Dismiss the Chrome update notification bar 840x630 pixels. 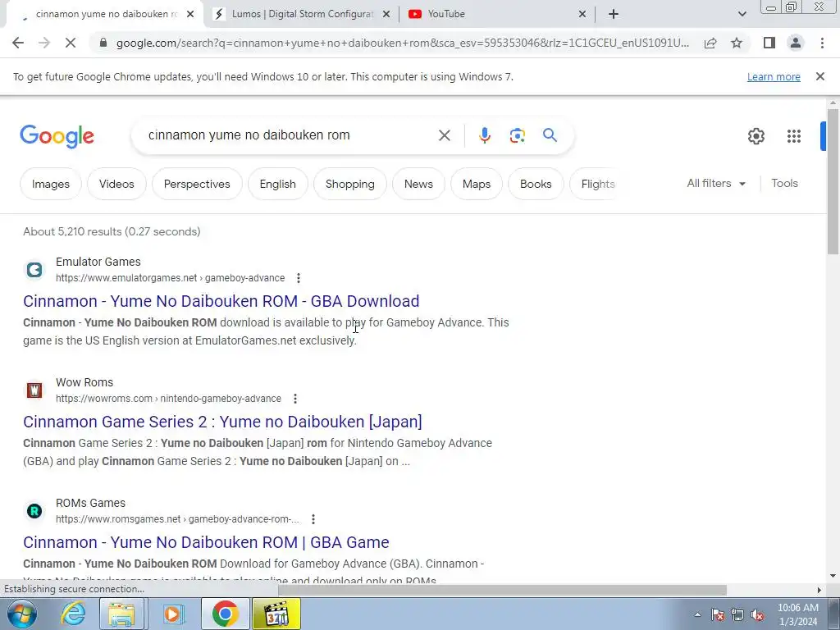point(819,76)
